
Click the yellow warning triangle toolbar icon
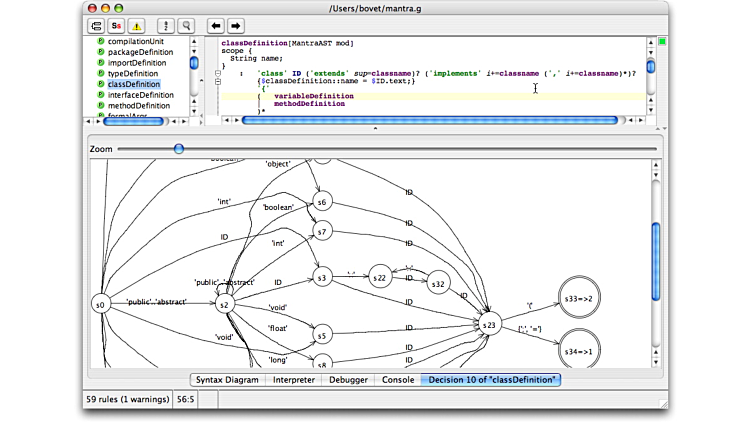(x=136, y=25)
